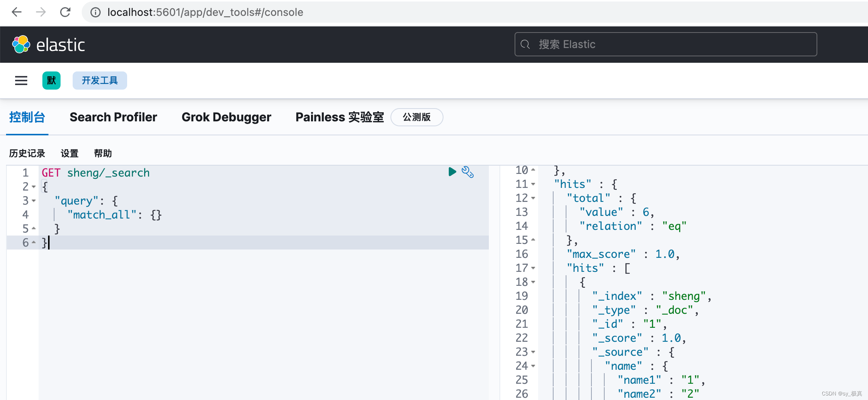
Task: Open the Painless 实验室 tab
Action: click(x=339, y=117)
